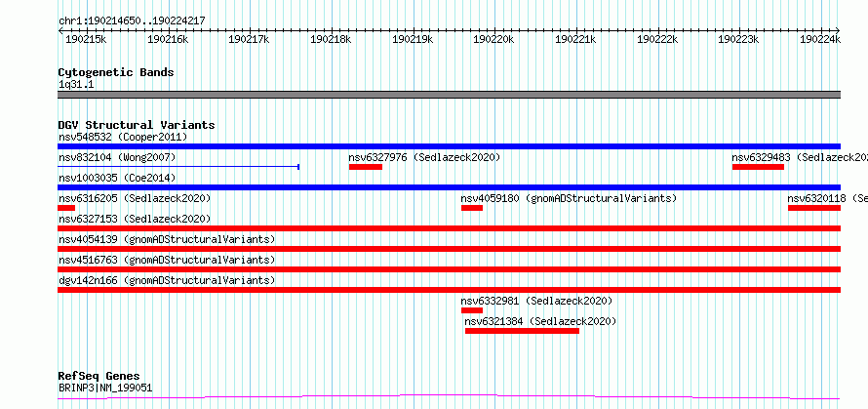Click the 190216k ruler tick label
The height and width of the screenshot is (409, 868).
[x=168, y=39]
